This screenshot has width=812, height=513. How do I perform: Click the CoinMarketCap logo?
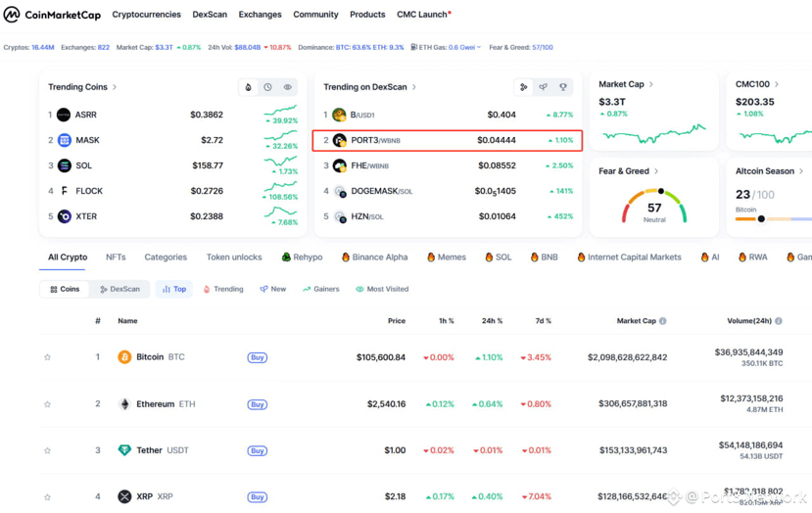coord(52,15)
